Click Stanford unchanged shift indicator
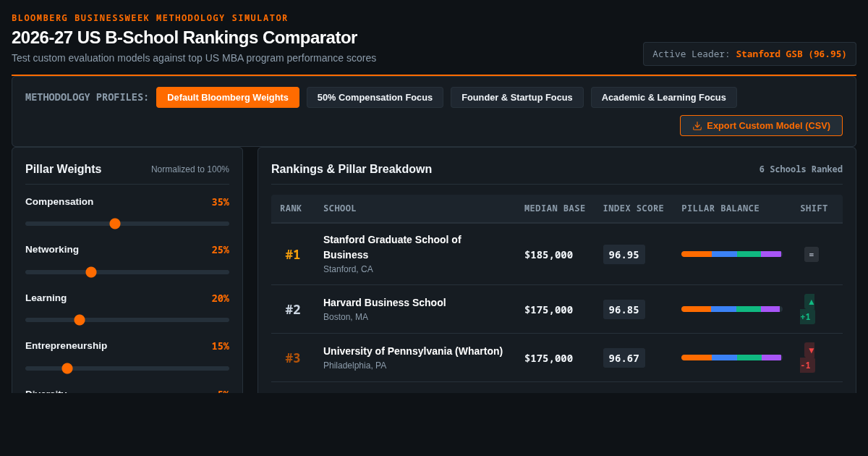 pos(812,255)
